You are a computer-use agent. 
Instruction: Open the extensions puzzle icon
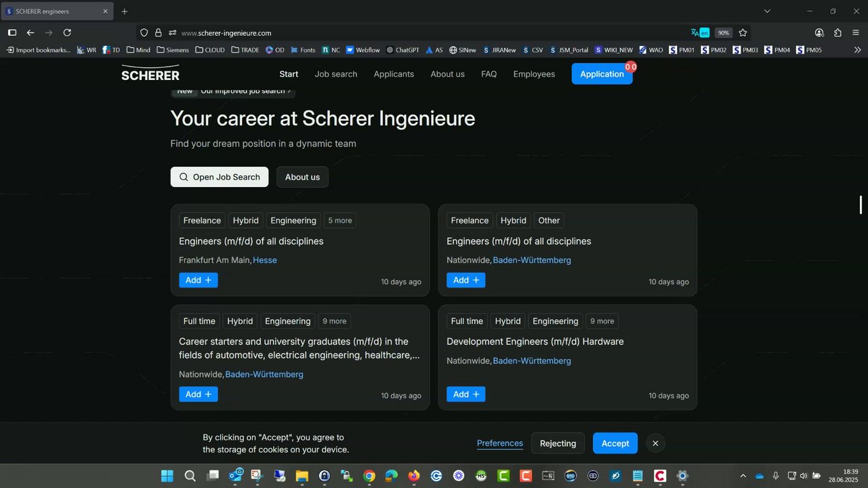(x=838, y=33)
